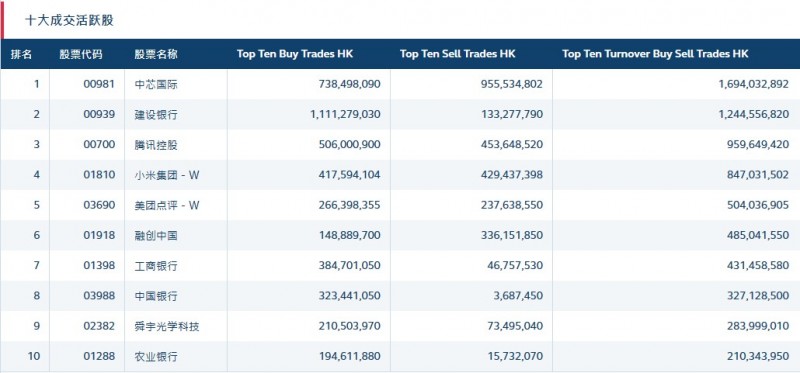
Task: Sort by Top Ten Buy Trades HK header
Action: click(295, 54)
